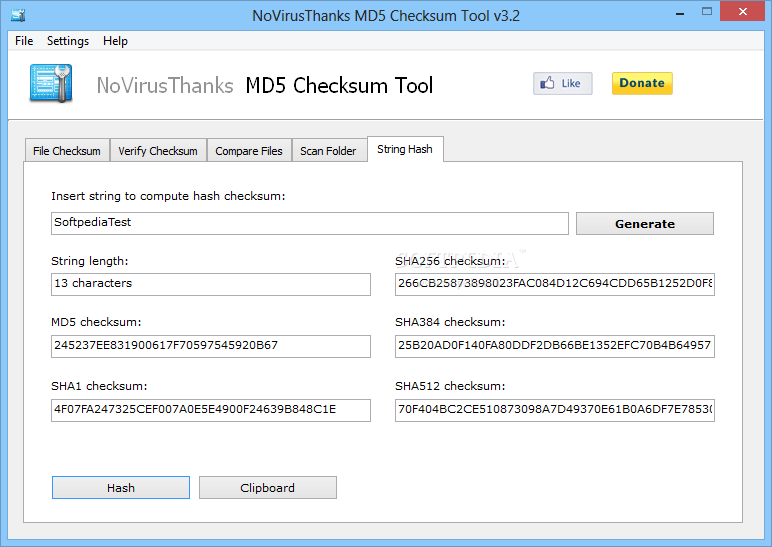Click the 'SHA384 checksum:' label

(450, 322)
